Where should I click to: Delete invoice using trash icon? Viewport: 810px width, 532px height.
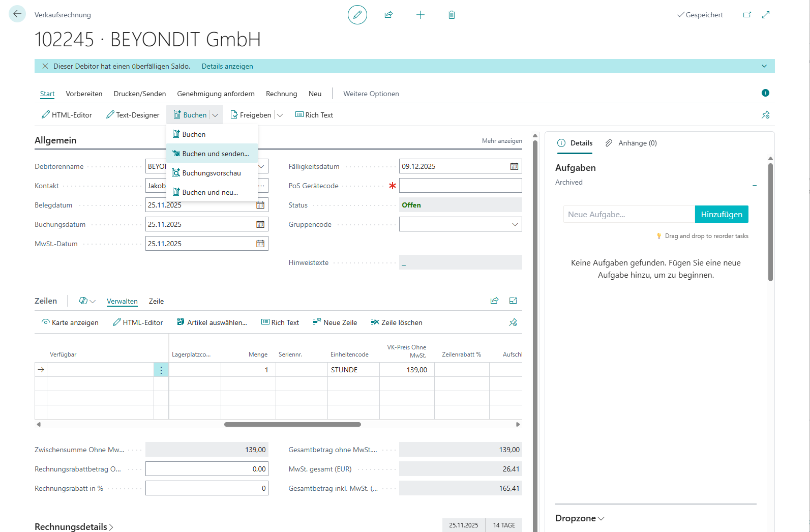[452, 15]
